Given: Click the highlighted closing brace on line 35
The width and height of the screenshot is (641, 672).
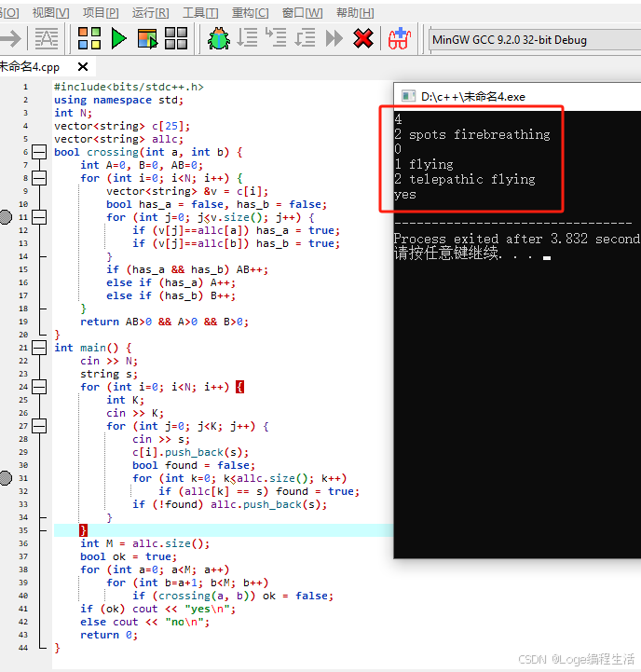Looking at the screenshot, I should 83,530.
